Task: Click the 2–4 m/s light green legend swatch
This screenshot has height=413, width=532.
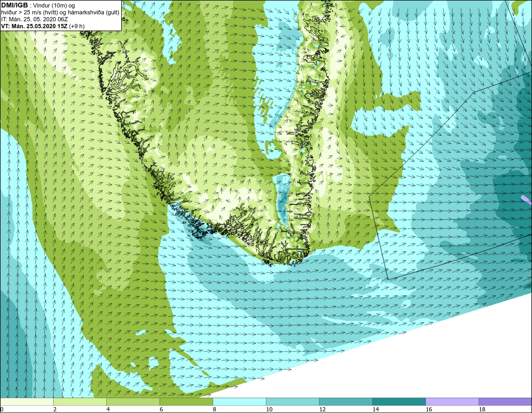Action: (x=80, y=402)
